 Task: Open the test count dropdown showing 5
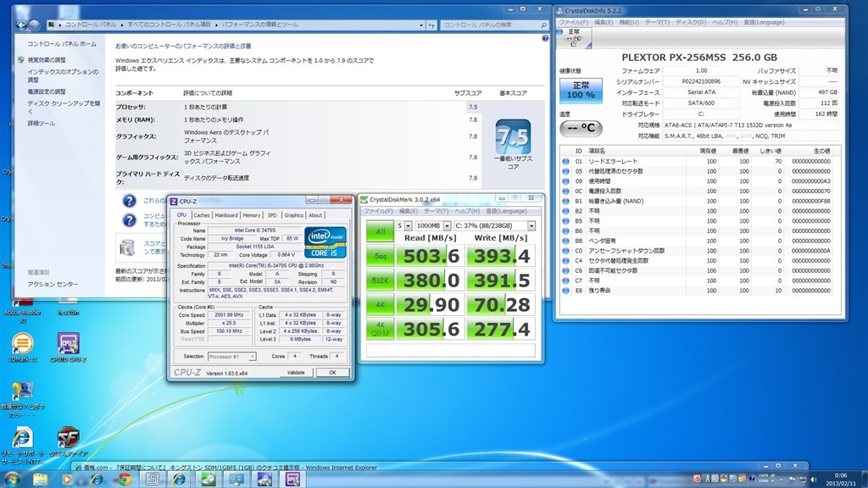pos(408,225)
